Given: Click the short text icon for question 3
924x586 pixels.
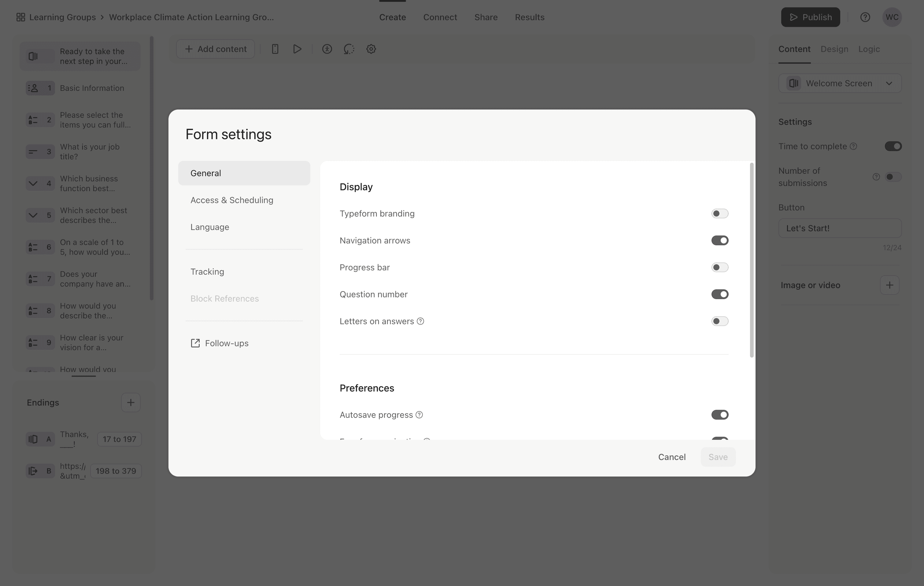Looking at the screenshot, I should tap(33, 152).
